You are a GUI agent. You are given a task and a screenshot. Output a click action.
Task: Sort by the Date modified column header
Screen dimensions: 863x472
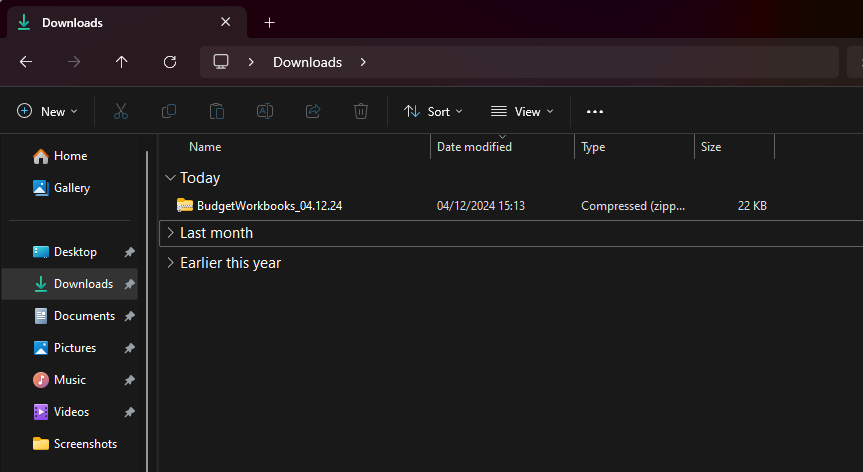coord(474,147)
